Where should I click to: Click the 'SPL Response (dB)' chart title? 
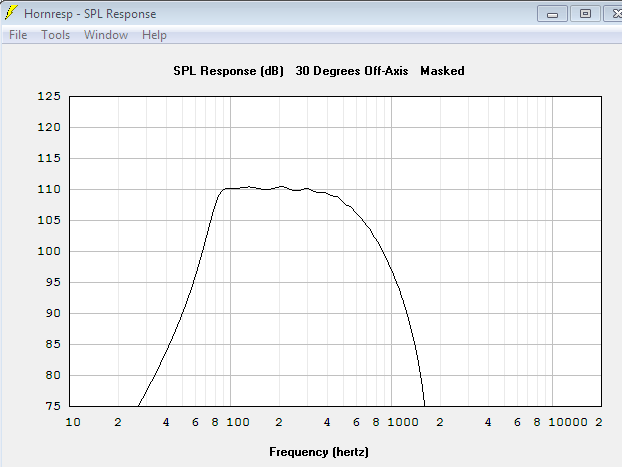[x=228, y=71]
